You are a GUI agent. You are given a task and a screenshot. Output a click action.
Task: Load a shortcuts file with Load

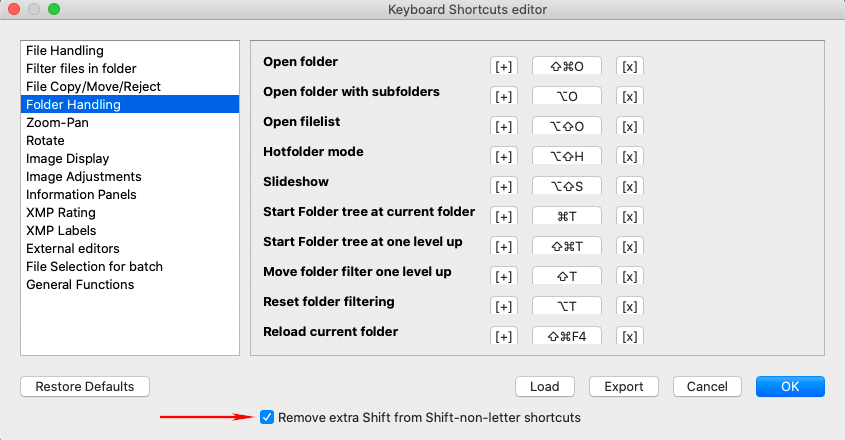click(x=545, y=386)
